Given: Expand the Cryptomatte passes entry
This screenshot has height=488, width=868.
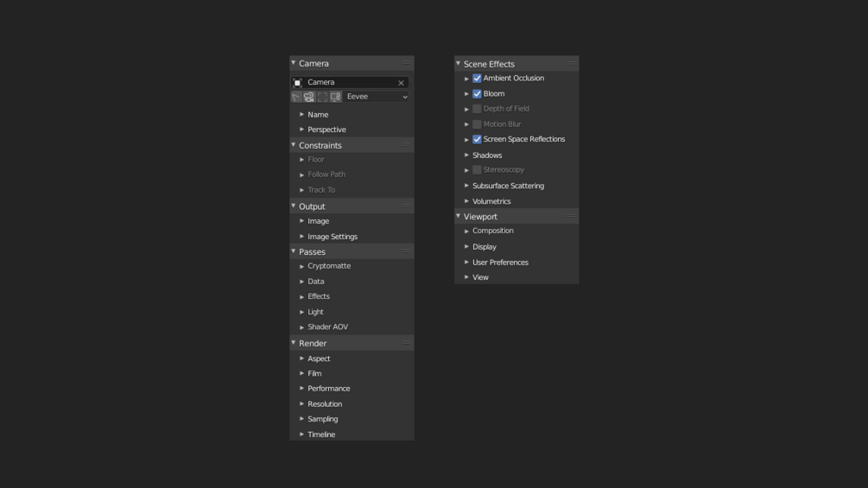Looking at the screenshot, I should (302, 266).
